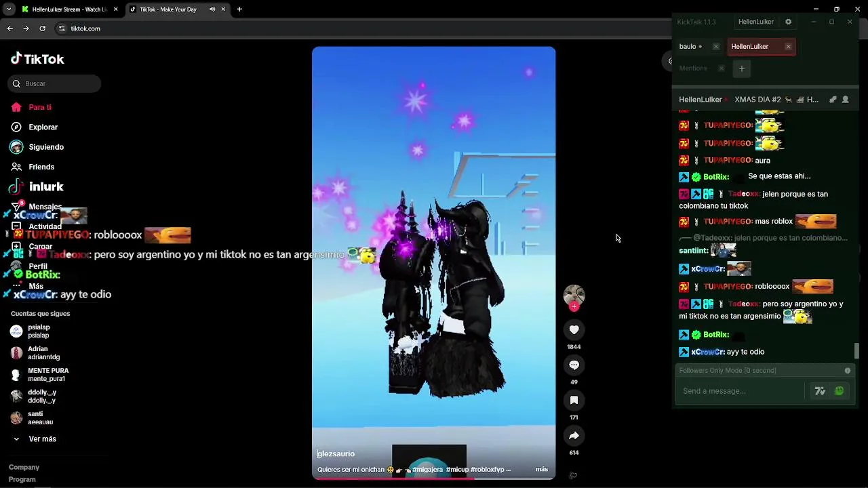Open MENTE PURA account
This screenshot has height=488, width=868.
pos(39,375)
